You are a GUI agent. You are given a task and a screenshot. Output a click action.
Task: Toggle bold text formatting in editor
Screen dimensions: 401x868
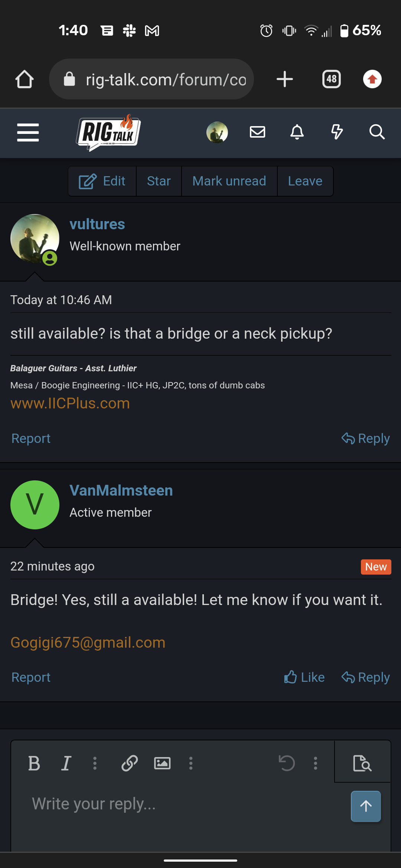34,763
